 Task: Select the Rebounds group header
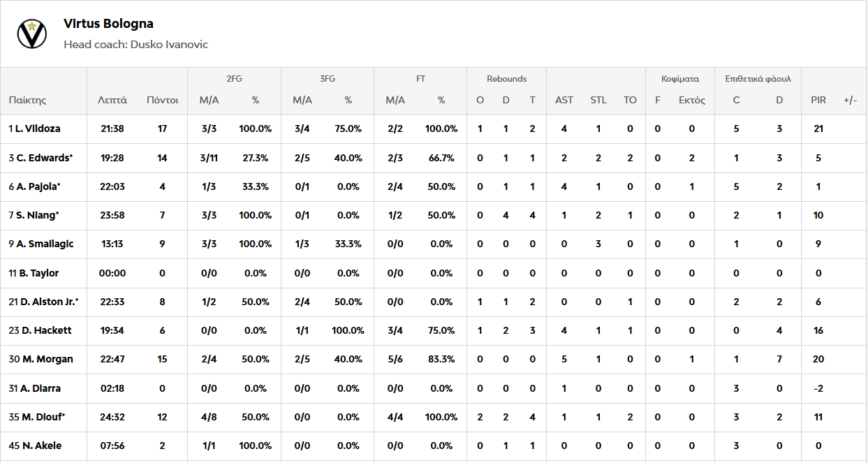pos(506,79)
